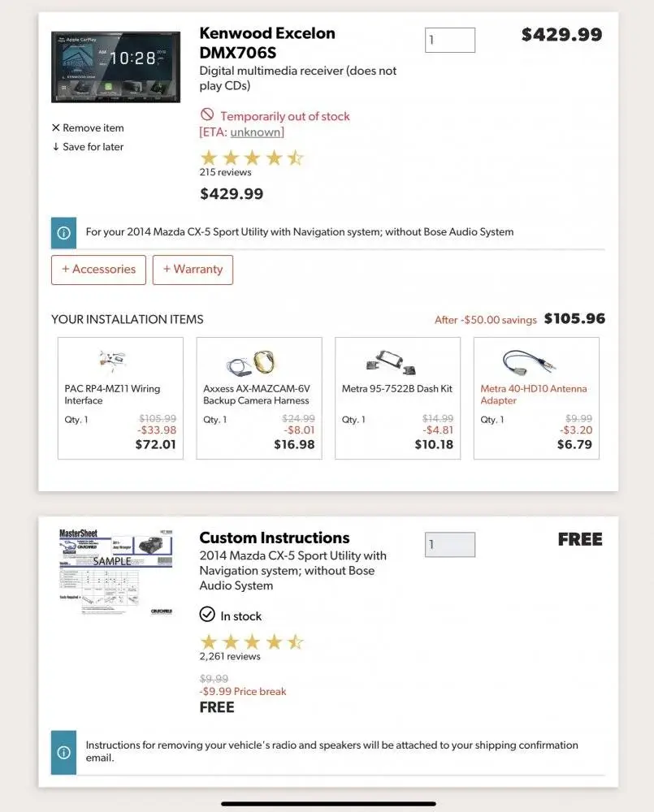Expand the Warranty options

click(193, 270)
